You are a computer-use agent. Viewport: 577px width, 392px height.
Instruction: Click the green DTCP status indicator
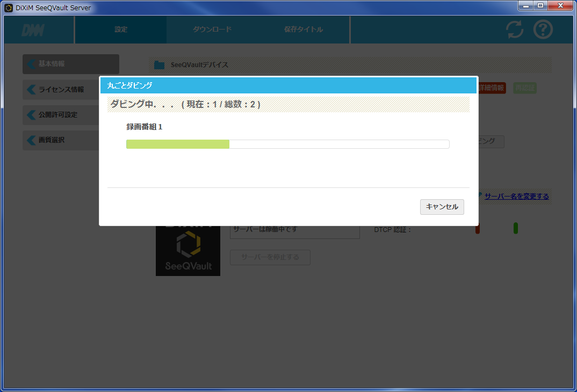coord(516,228)
